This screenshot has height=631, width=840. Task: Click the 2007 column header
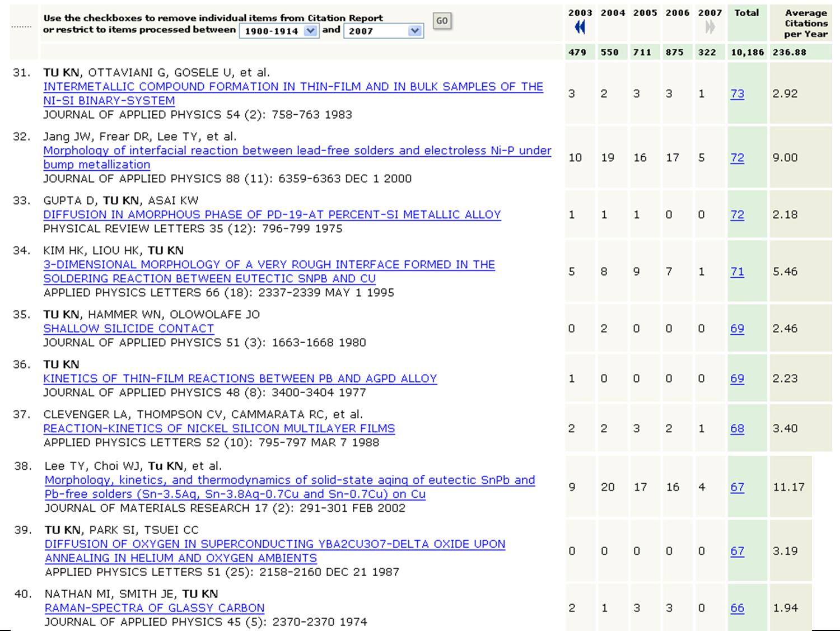(710, 12)
